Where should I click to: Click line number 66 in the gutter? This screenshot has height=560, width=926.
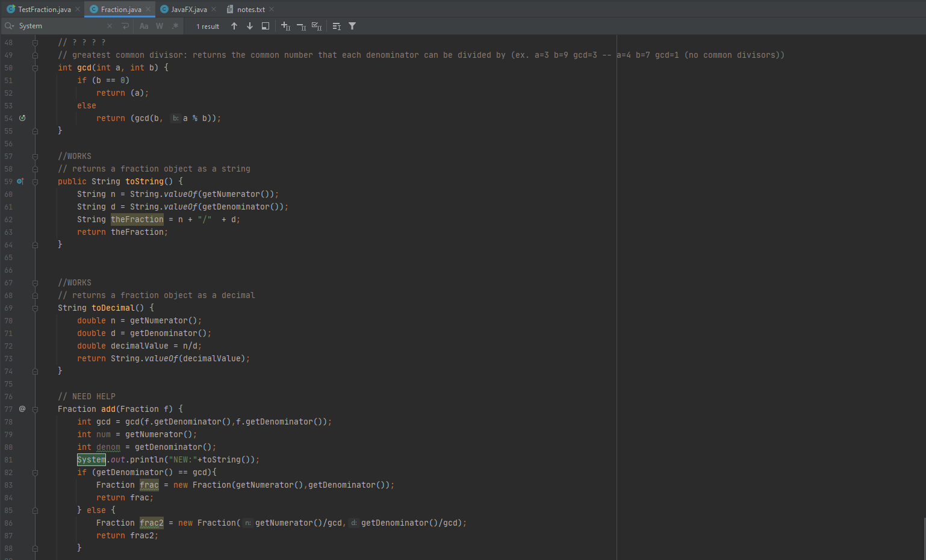[x=8, y=270]
